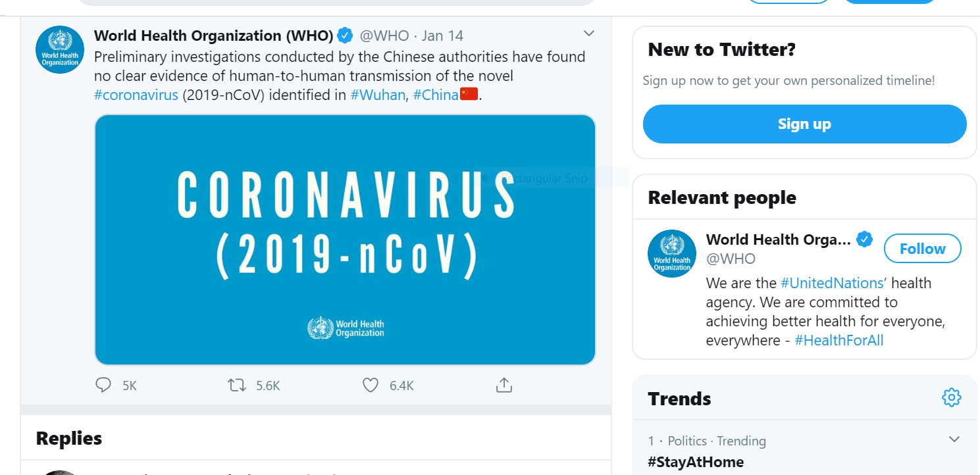Expand options for the #StayAtHome trend
Image resolution: width=980 pixels, height=475 pixels.
pyautogui.click(x=954, y=439)
